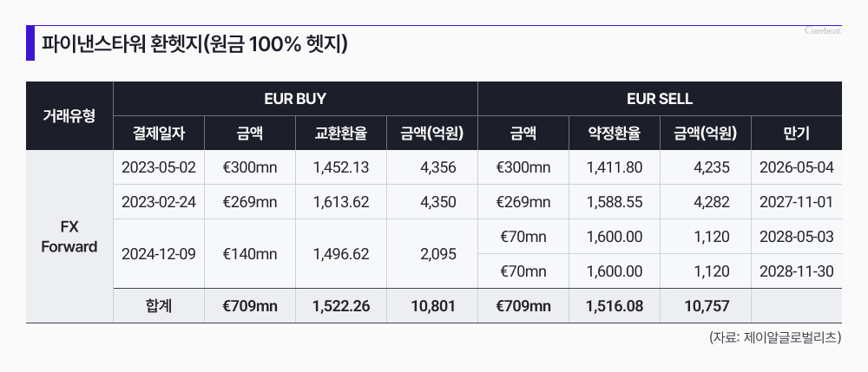Image resolution: width=868 pixels, height=372 pixels.
Task: Click the 만기 column header
Action: [796, 134]
